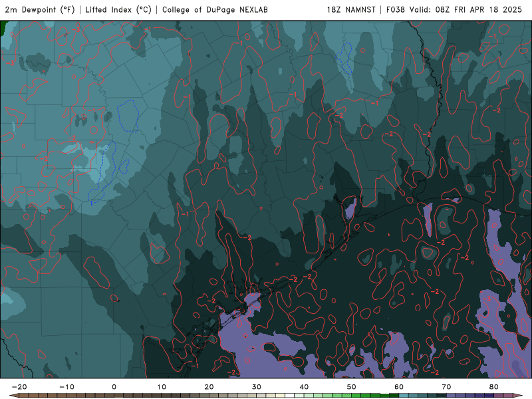
Task: Click the "F038" forecast hour text
Action: pos(396,10)
